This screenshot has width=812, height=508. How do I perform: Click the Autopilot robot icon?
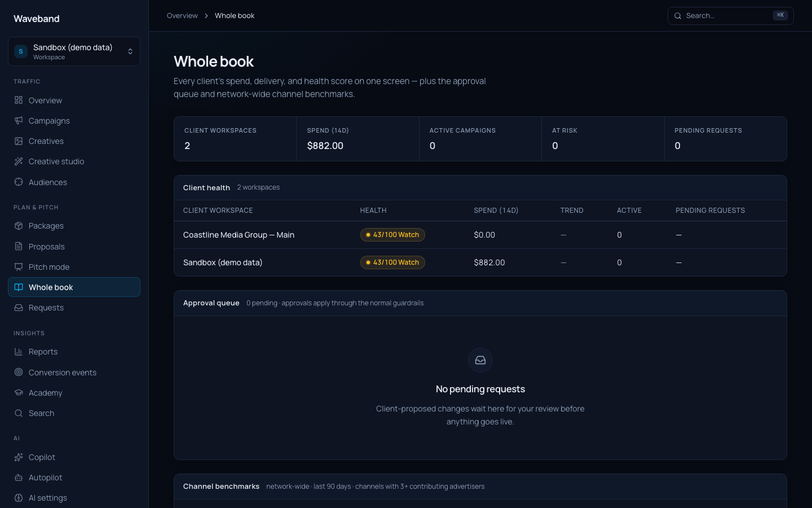click(19, 478)
